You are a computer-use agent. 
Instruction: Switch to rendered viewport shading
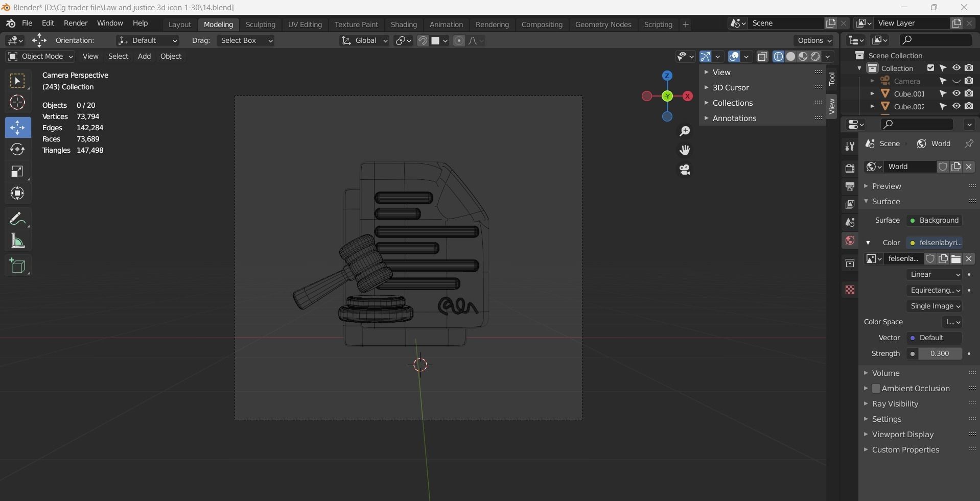point(815,57)
